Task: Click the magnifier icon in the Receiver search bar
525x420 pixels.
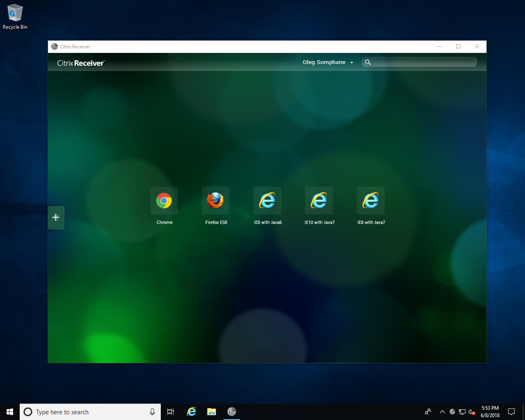Action: [x=368, y=62]
